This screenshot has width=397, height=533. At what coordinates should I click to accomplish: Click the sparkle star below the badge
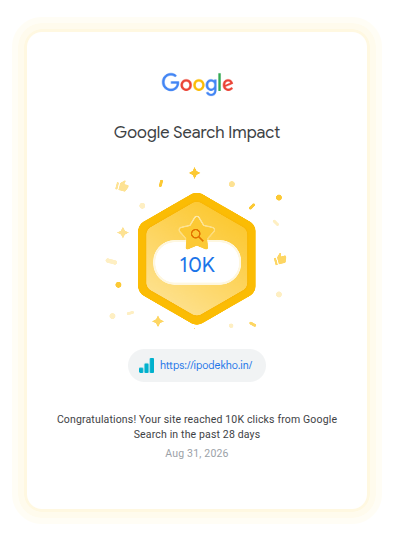point(158,321)
